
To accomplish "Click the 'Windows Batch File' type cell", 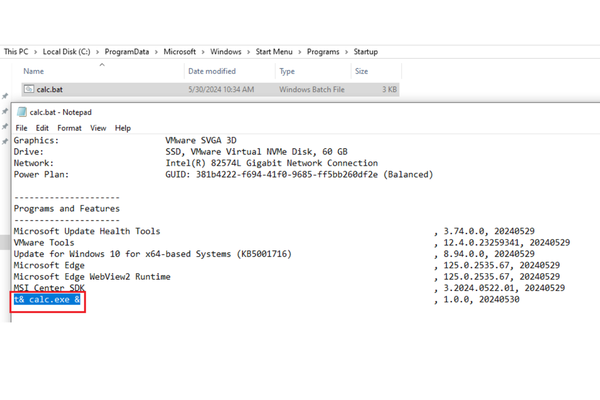I will pos(312,90).
